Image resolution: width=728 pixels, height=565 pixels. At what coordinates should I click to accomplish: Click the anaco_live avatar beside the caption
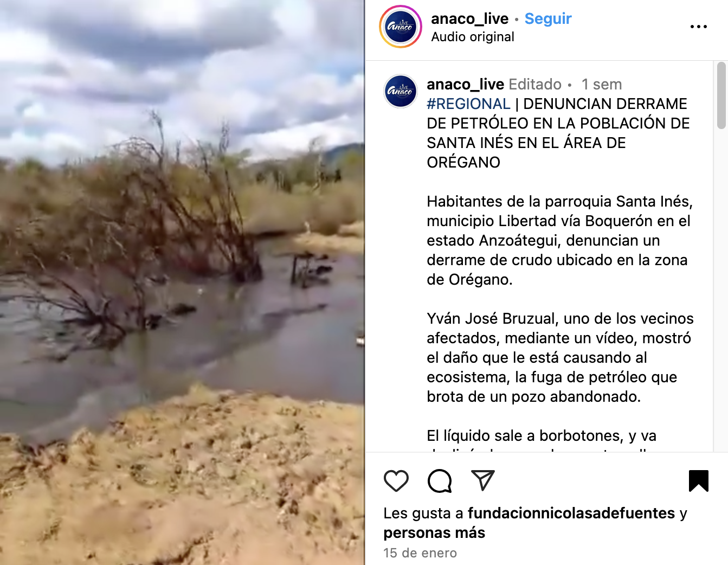(401, 91)
